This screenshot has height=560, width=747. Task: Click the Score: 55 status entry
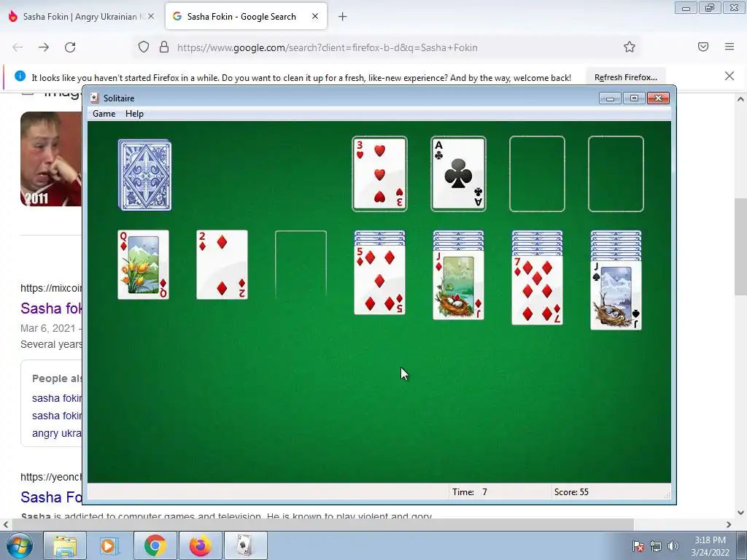pos(571,492)
